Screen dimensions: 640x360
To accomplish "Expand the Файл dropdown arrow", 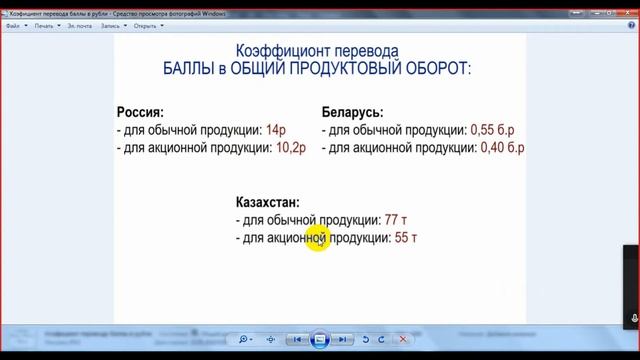I will [x=26, y=26].
